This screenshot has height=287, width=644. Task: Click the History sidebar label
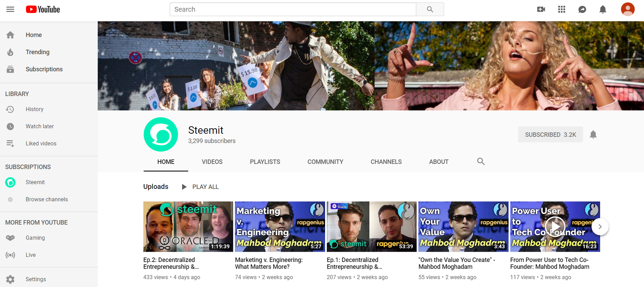pos(35,109)
